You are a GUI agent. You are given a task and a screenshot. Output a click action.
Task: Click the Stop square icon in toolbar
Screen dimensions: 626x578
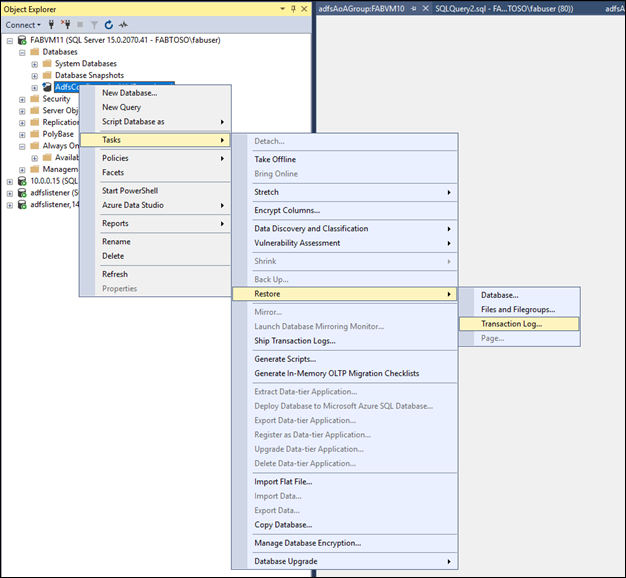[x=80, y=25]
